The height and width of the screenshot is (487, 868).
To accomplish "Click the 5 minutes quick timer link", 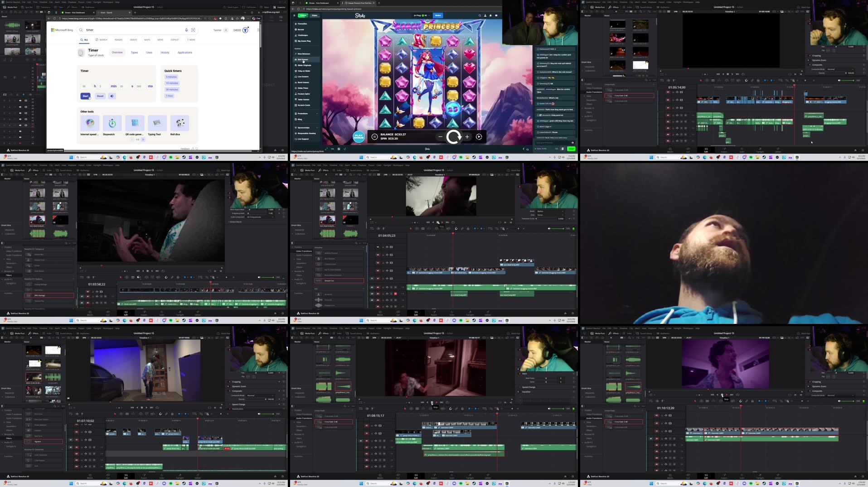I will point(171,77).
